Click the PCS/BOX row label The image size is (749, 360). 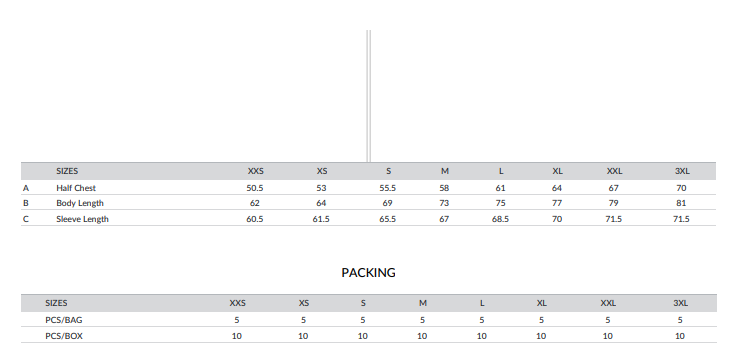(64, 336)
